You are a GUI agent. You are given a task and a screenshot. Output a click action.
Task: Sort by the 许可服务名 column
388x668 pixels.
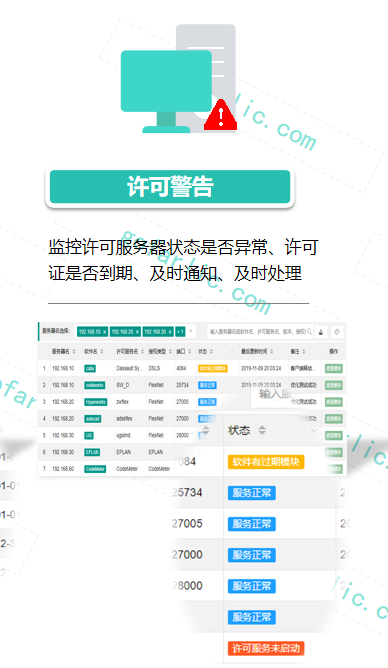(x=143, y=351)
